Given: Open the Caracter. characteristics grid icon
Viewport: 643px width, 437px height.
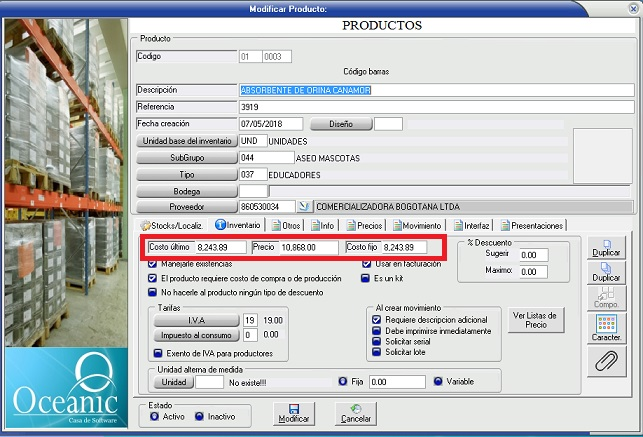Looking at the screenshot, I should (606, 328).
